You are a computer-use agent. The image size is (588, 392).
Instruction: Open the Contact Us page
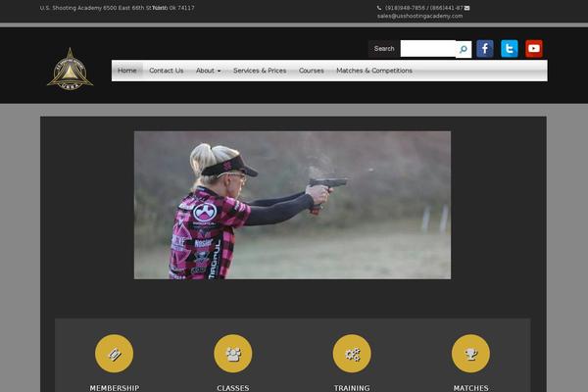[167, 71]
